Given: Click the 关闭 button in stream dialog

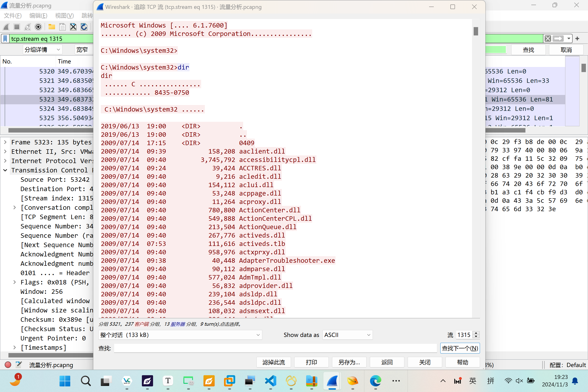Looking at the screenshot, I should (x=424, y=362).
